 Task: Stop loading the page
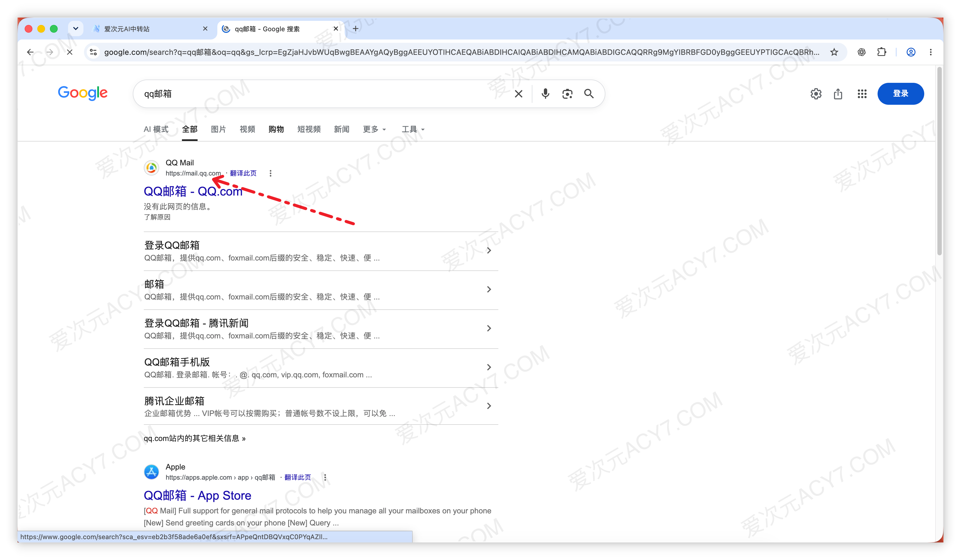pos(69,52)
